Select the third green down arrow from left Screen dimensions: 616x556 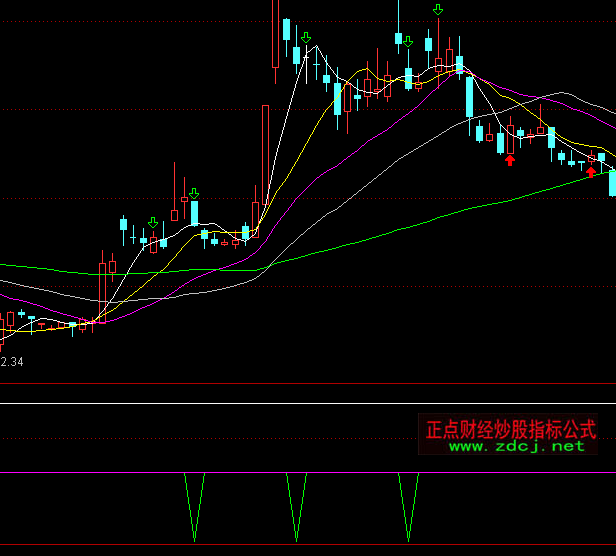pyautogui.click(x=306, y=38)
